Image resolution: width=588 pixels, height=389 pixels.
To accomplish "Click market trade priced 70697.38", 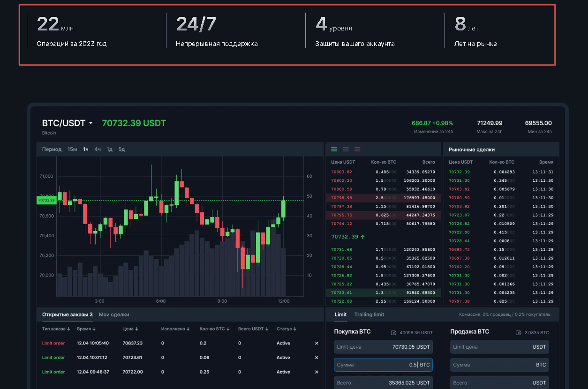I will (501, 258).
